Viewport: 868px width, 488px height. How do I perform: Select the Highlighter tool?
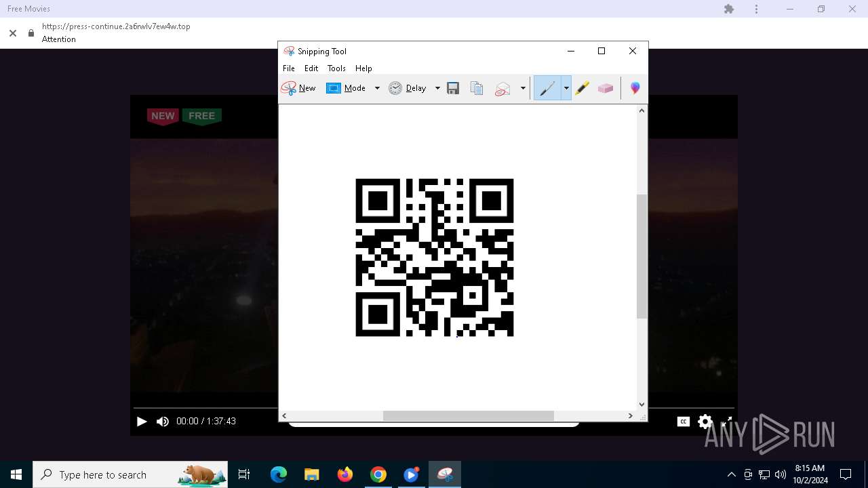click(x=582, y=88)
